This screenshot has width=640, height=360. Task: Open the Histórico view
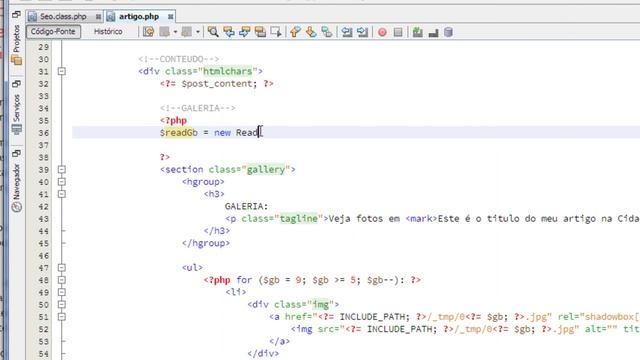pos(108,31)
